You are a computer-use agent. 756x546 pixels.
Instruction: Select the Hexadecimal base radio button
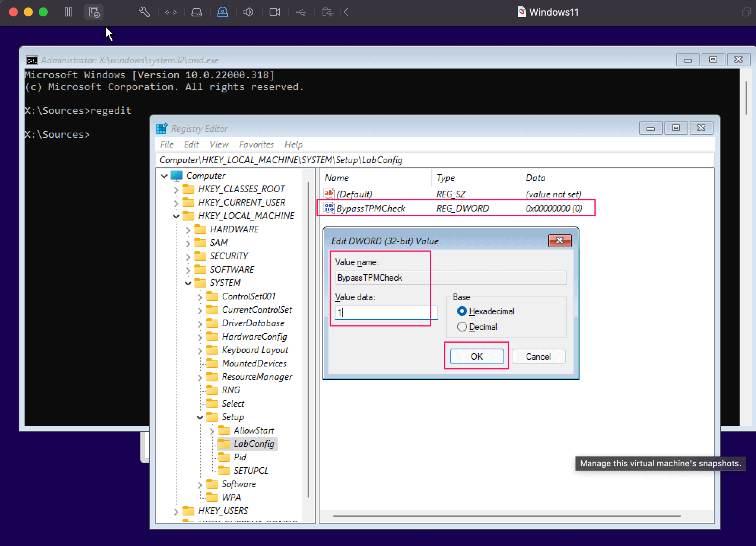[x=462, y=311]
